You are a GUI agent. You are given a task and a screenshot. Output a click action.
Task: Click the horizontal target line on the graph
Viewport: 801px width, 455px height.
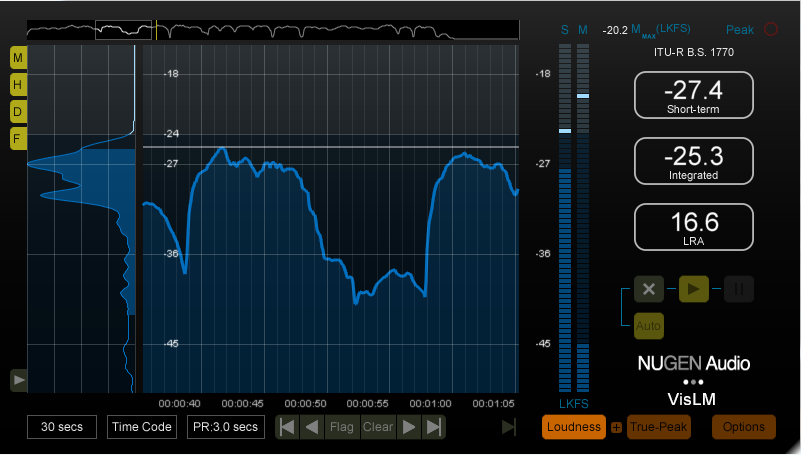click(331, 147)
